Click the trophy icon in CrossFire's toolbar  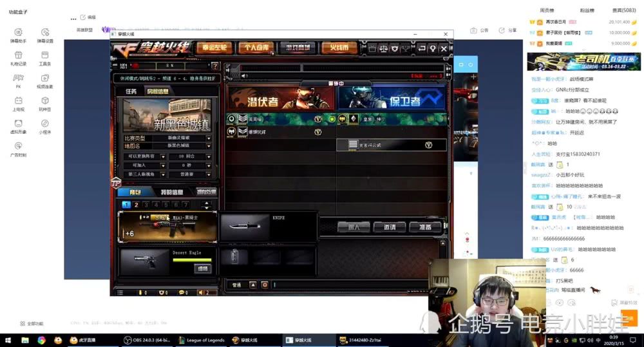point(405,48)
